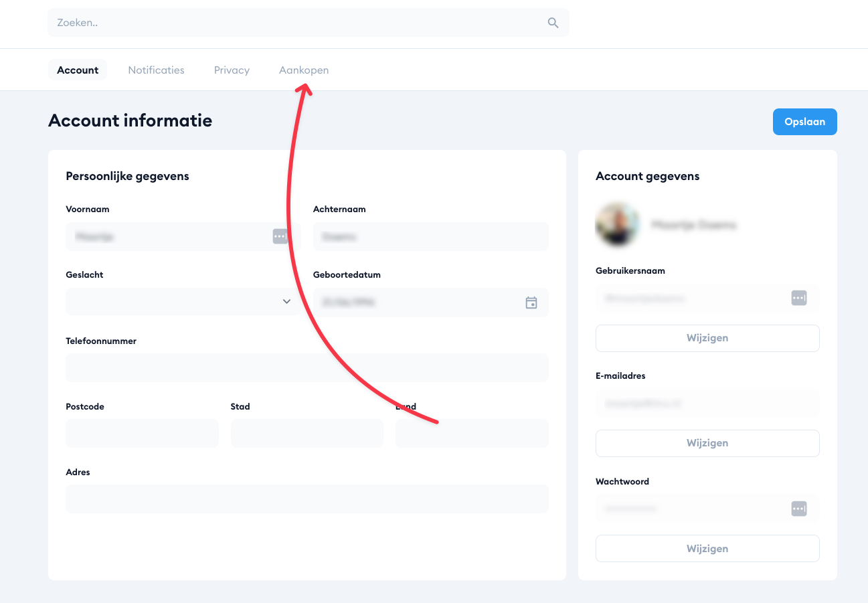Click the Adres input field
The width and height of the screenshot is (868, 603).
[307, 499]
